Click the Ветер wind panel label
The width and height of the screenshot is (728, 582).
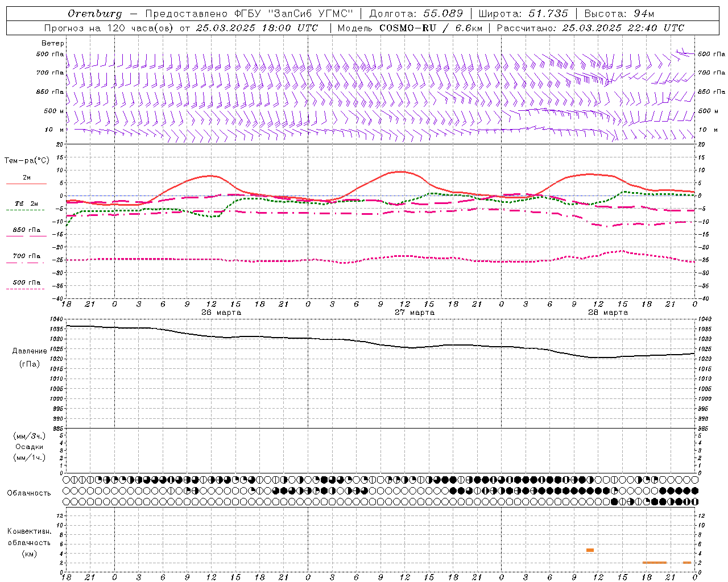coord(53,43)
